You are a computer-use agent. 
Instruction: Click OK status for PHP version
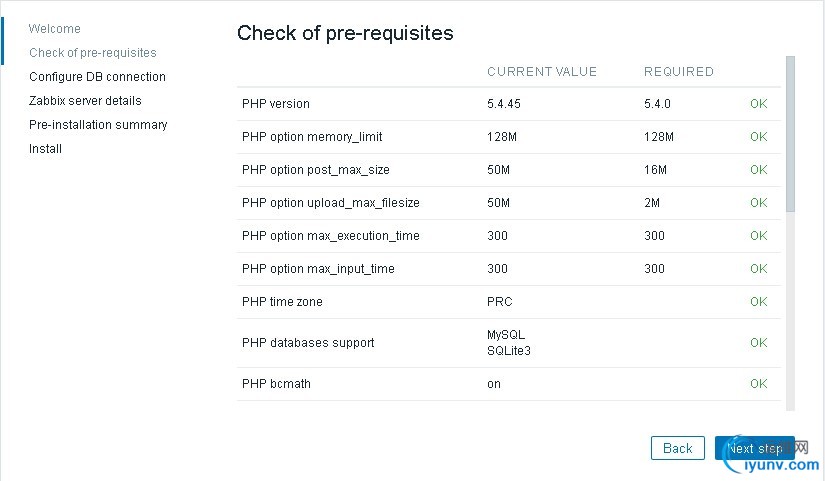click(x=758, y=104)
